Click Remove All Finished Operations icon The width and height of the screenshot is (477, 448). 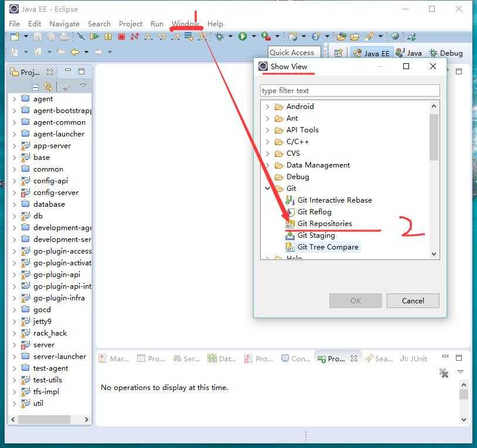click(444, 372)
